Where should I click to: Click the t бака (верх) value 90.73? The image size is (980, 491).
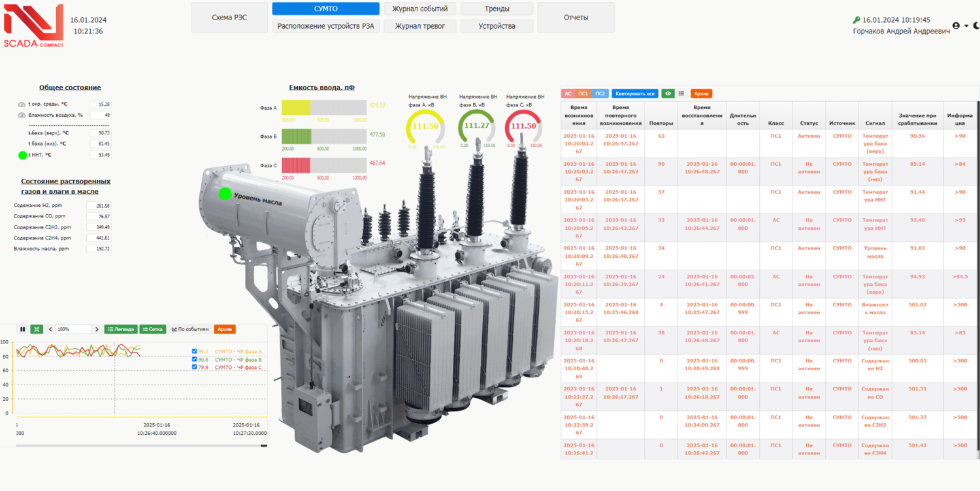(x=100, y=133)
